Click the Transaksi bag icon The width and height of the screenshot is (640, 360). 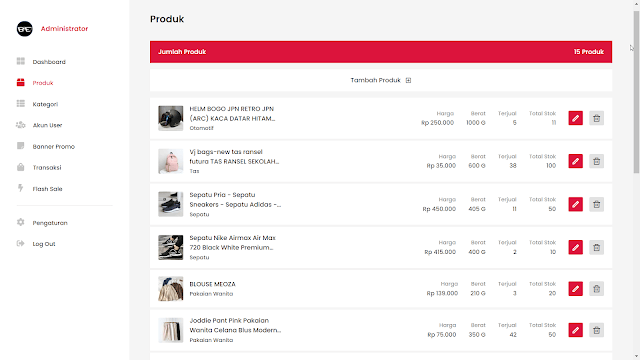point(20,167)
